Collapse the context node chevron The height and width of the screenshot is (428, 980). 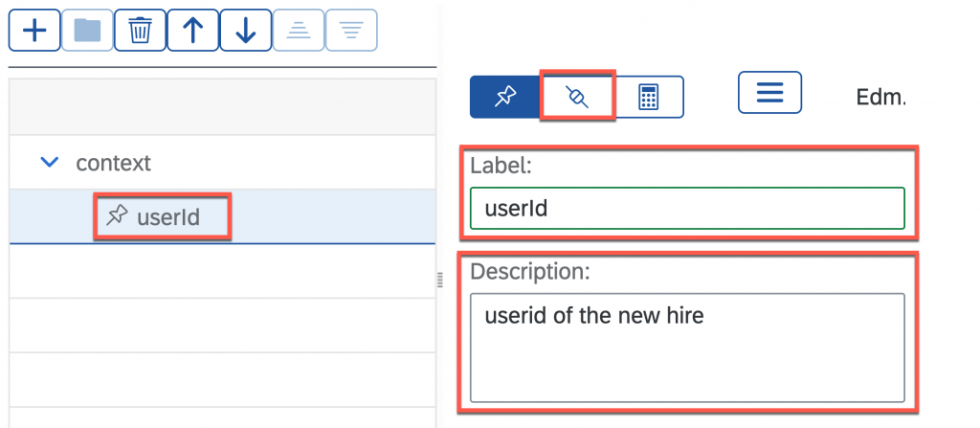[50, 163]
